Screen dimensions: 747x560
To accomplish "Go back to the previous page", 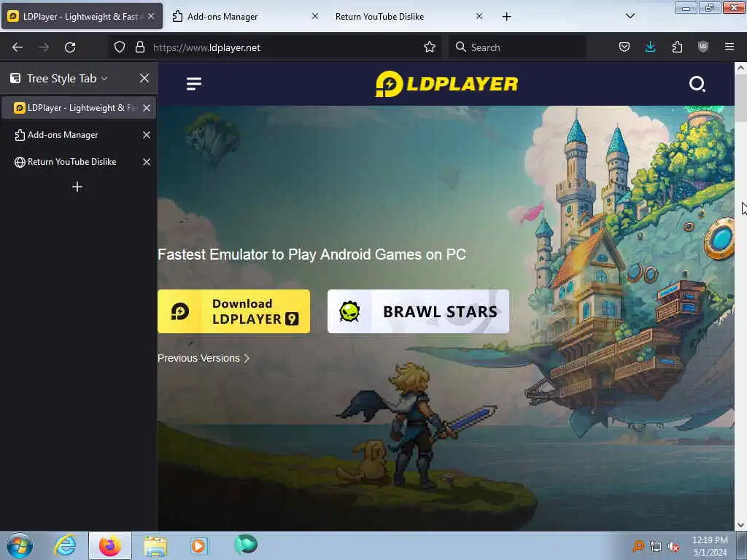I will [x=18, y=47].
